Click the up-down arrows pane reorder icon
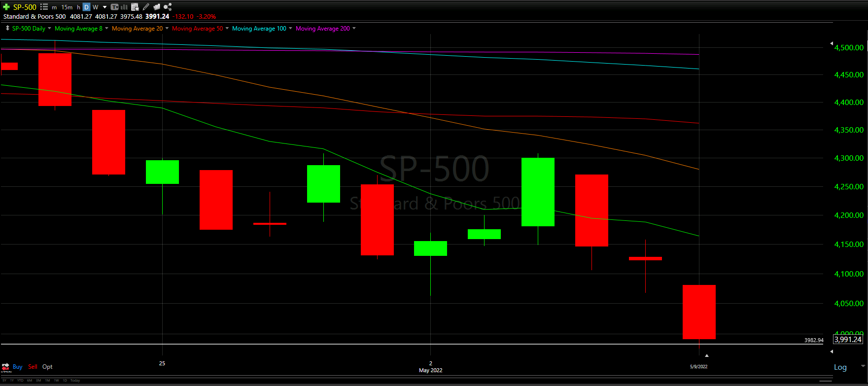 (x=7, y=29)
